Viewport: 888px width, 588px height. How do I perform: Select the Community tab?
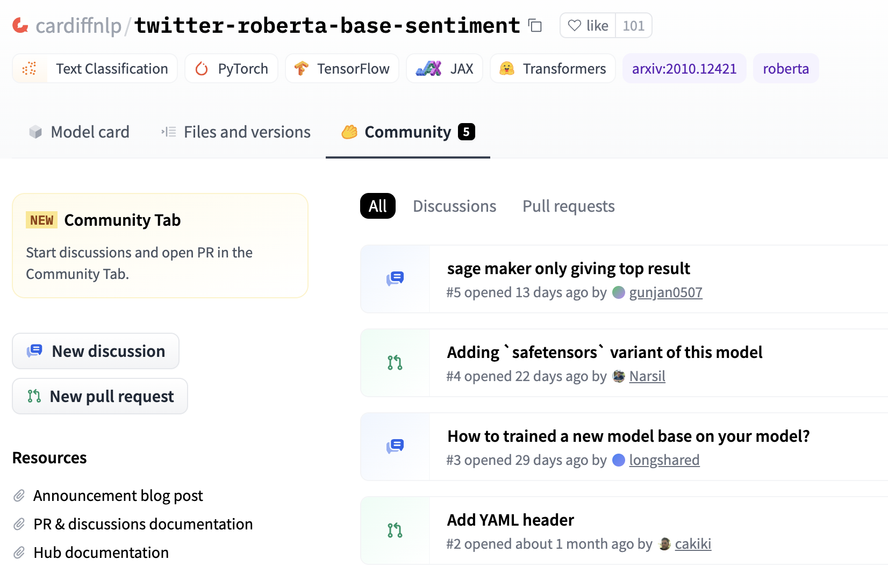click(408, 132)
